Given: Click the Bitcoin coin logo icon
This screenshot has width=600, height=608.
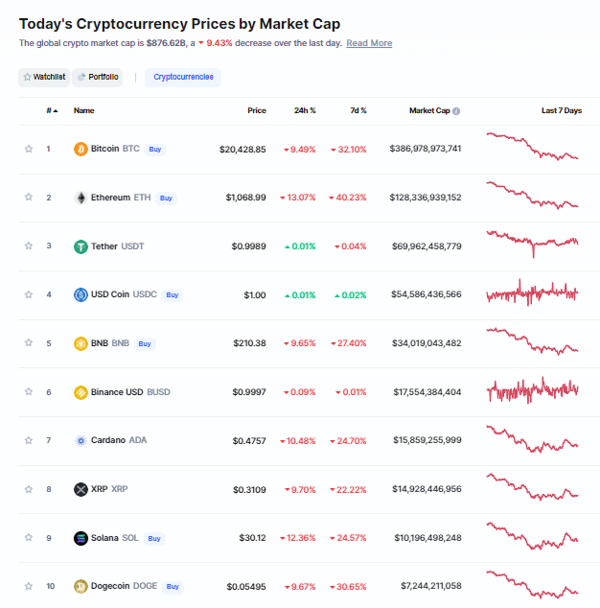Looking at the screenshot, I should [x=81, y=149].
